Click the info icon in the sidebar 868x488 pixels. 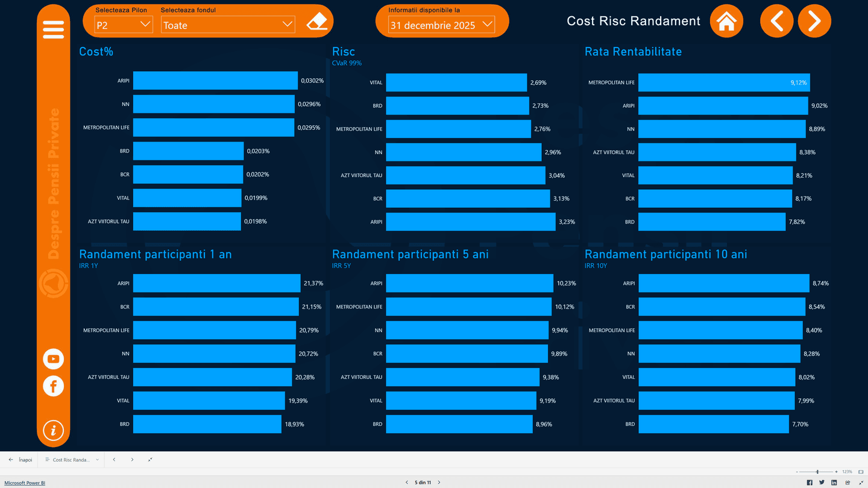[53, 430]
